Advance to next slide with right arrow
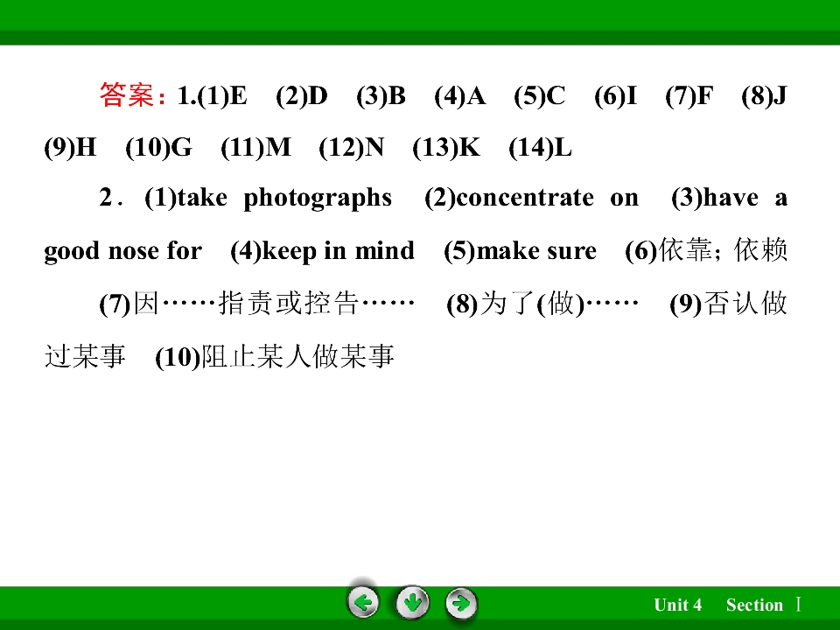The image size is (840, 630). (461, 603)
